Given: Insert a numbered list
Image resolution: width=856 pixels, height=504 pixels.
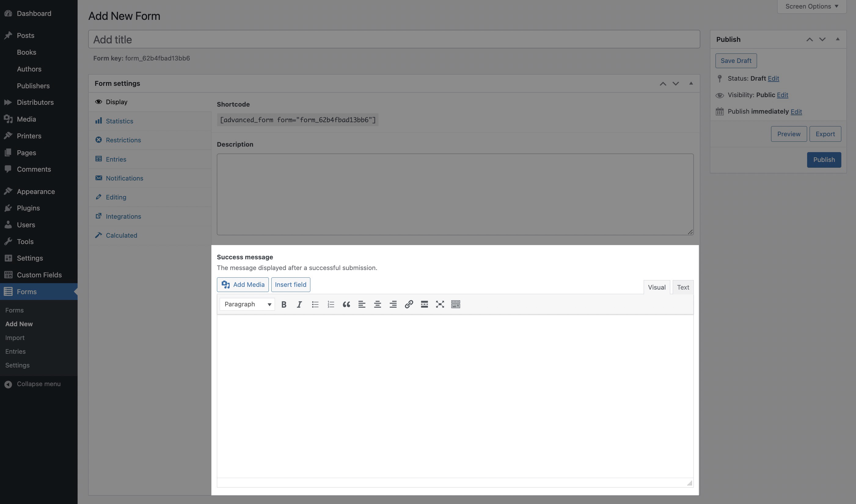Looking at the screenshot, I should pyautogui.click(x=331, y=304).
